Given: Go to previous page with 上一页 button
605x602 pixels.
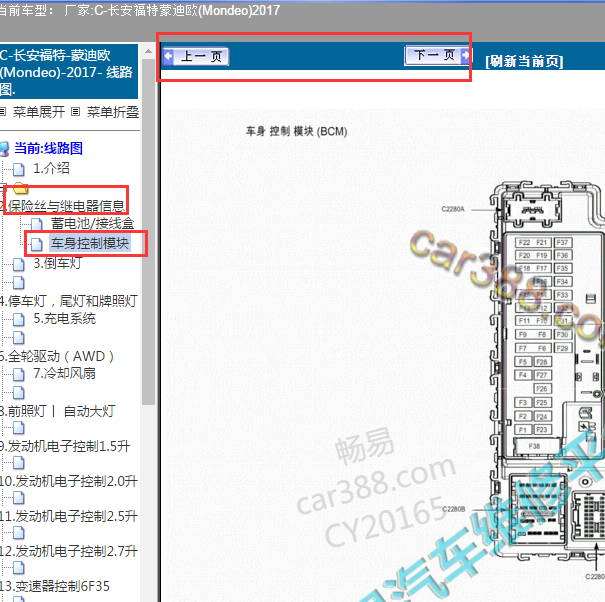Looking at the screenshot, I should (196, 57).
